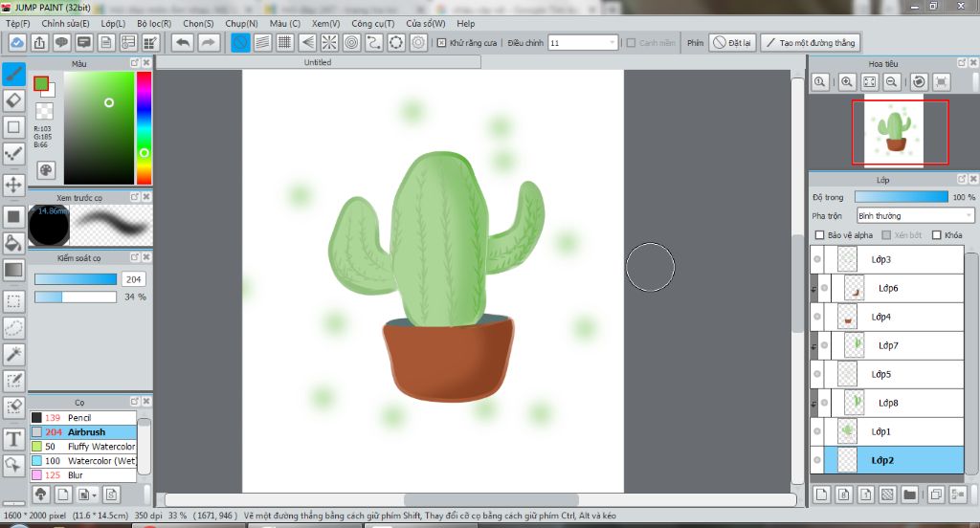980x528 pixels.
Task: Toggle visibility of layer Lớp2
Action: coord(817,460)
